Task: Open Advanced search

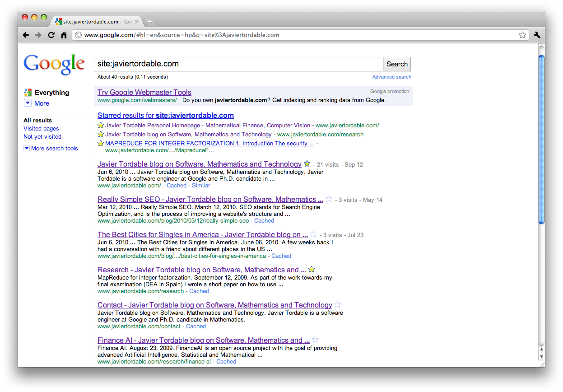Action: tap(392, 77)
